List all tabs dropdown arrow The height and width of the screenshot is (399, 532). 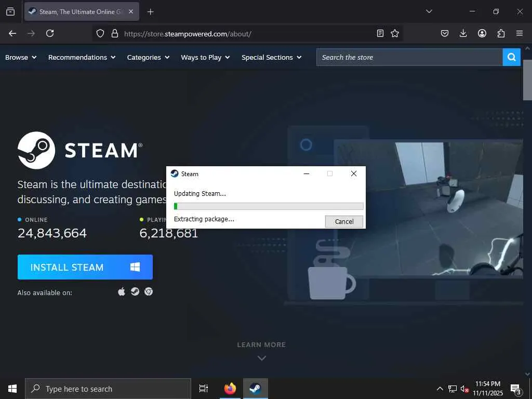(429, 11)
